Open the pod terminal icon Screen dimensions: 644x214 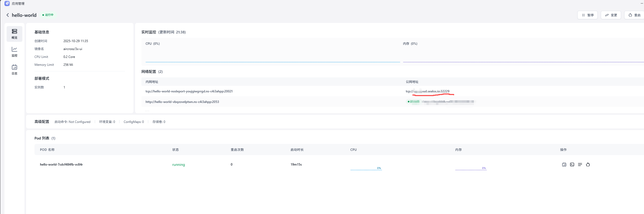pos(572,165)
